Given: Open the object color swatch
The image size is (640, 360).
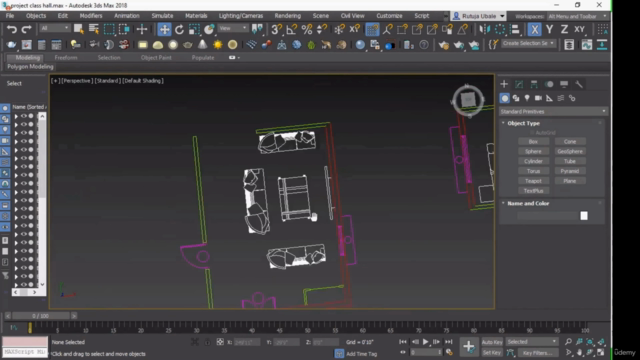Looking at the screenshot, I should [x=584, y=216].
